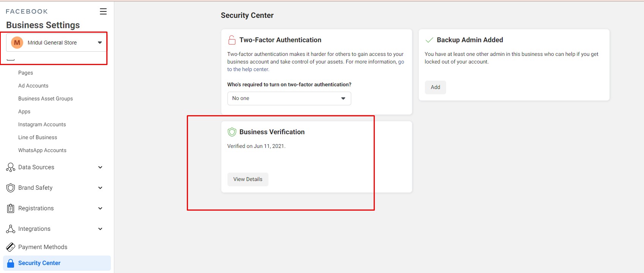Image resolution: width=644 pixels, height=273 pixels.
Task: Click the Mridul General Store avatar
Action: (x=17, y=43)
